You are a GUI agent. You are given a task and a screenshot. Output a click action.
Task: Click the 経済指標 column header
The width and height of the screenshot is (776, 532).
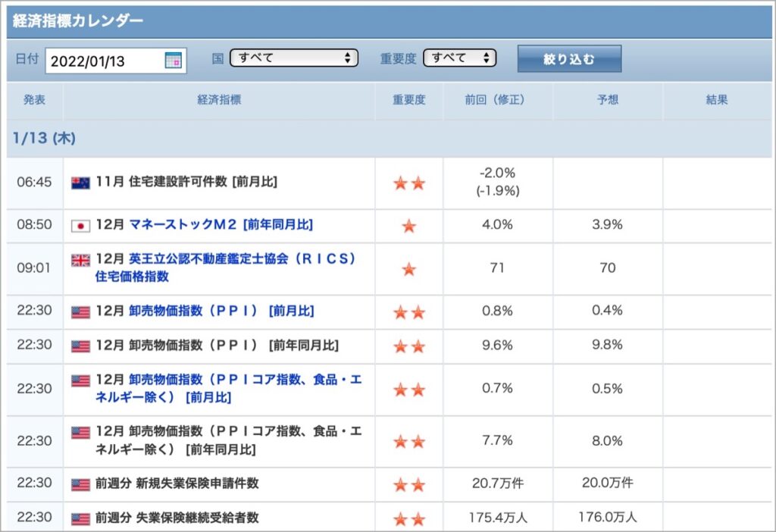[219, 100]
